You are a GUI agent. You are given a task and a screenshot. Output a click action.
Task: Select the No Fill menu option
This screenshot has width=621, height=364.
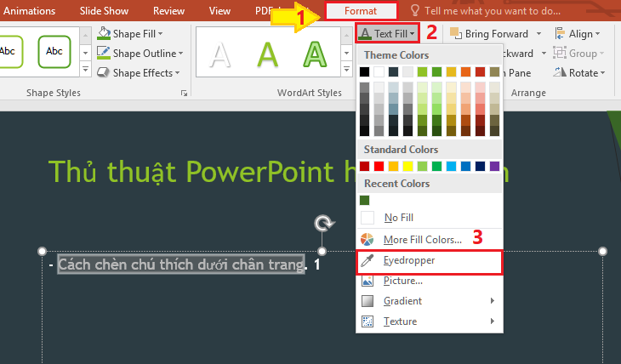[x=430, y=218]
